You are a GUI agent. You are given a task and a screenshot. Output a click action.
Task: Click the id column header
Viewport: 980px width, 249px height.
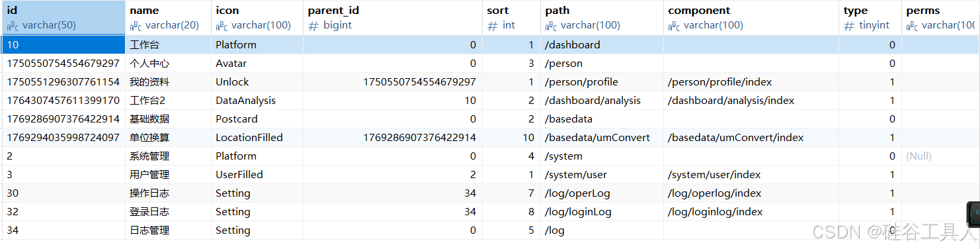pos(63,18)
